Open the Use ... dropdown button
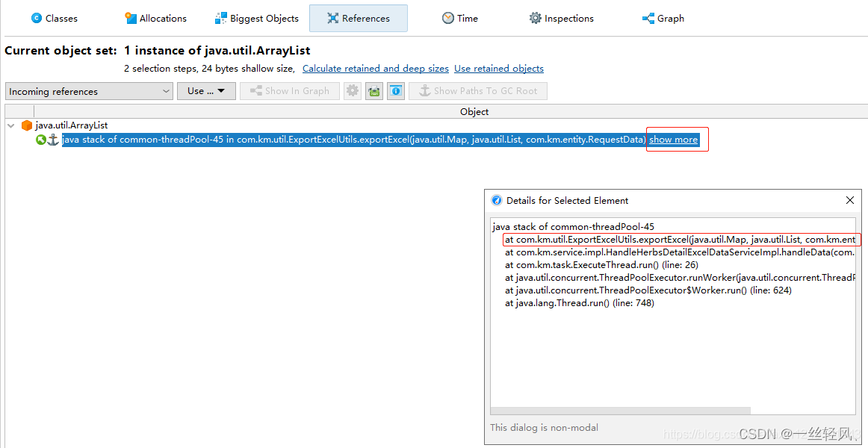868x448 pixels. [x=206, y=91]
